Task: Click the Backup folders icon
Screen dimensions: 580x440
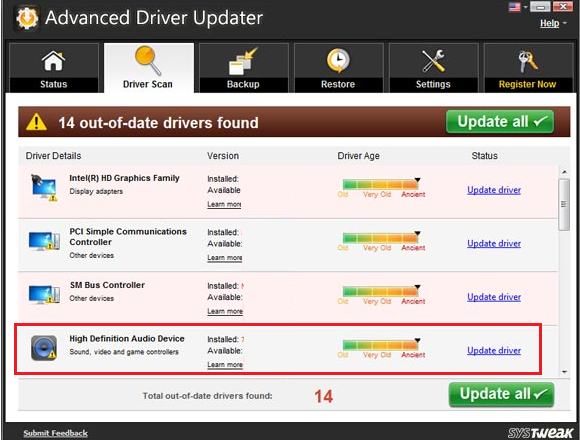Action: pyautogui.click(x=243, y=61)
